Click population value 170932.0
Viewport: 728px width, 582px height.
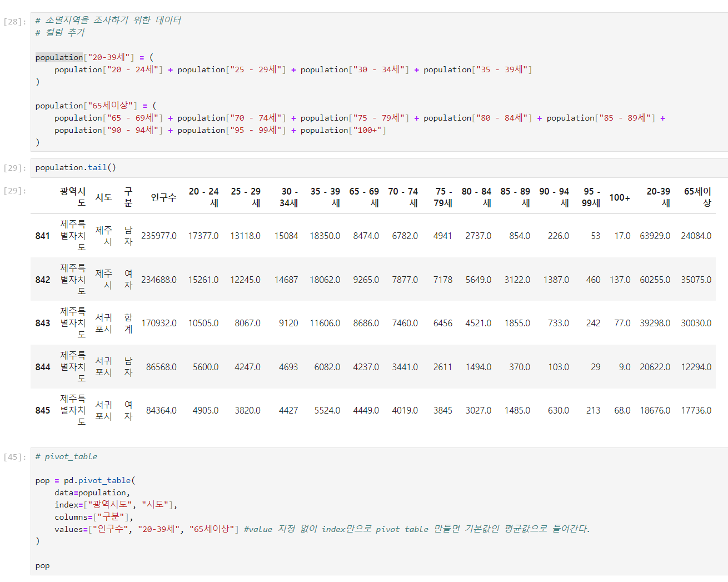point(159,323)
